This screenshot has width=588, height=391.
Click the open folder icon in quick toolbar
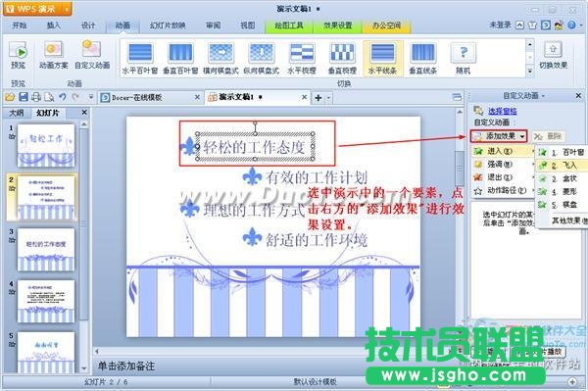[10, 97]
